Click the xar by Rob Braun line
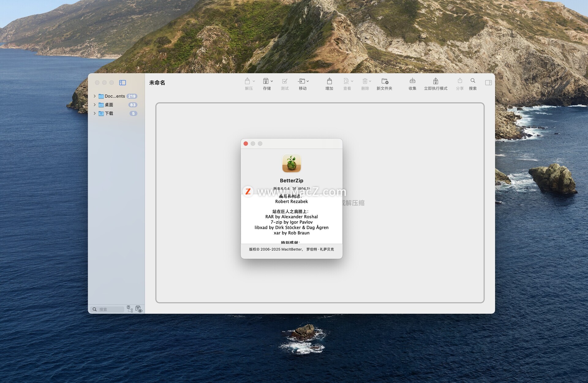Viewport: 588px width, 383px height. pyautogui.click(x=292, y=233)
